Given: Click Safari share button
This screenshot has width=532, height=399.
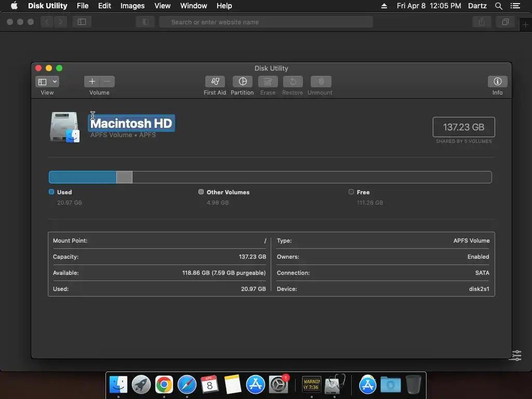Looking at the screenshot, I should click(482, 22).
